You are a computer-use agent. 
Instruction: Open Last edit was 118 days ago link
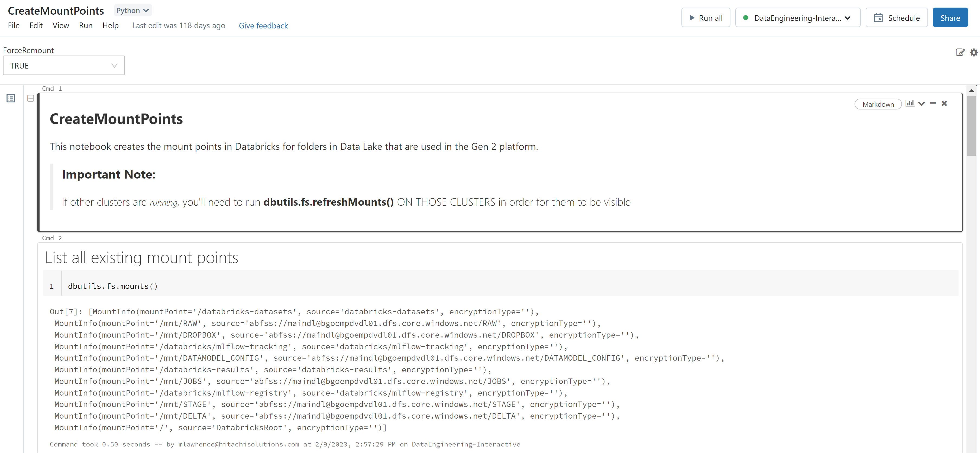[179, 25]
